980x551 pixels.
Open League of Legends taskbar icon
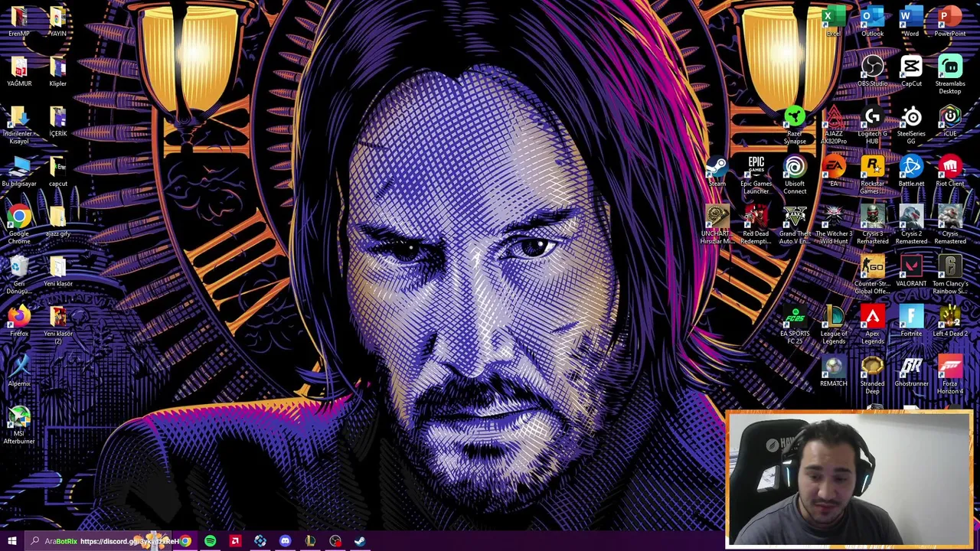pyautogui.click(x=310, y=541)
